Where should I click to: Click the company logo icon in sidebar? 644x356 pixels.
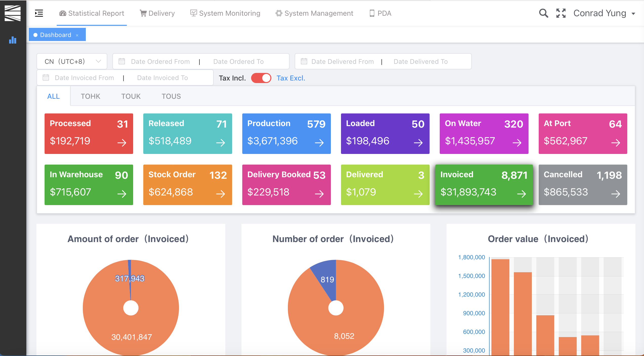coord(13,13)
